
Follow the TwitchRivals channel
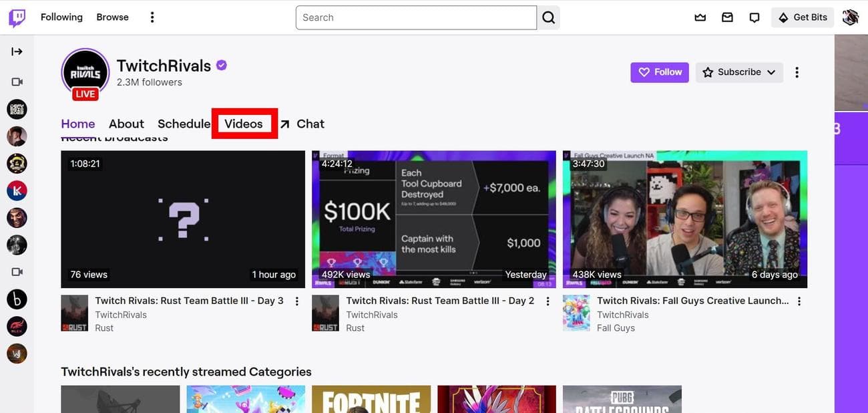coord(660,72)
